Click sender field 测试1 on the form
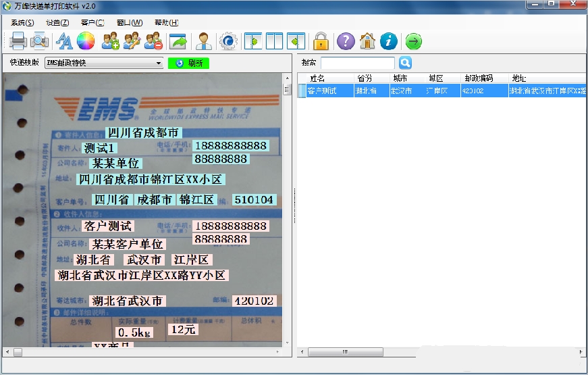The height and width of the screenshot is (375, 588). (x=99, y=148)
